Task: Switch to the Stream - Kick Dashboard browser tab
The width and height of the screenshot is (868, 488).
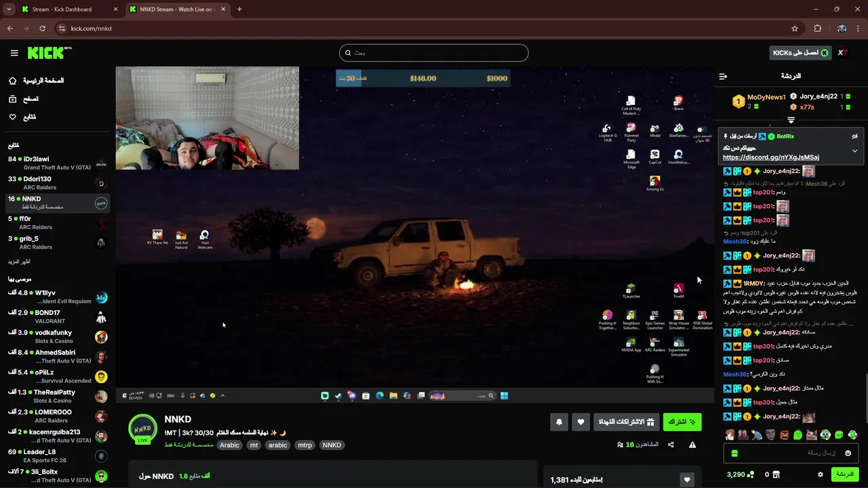Action: pyautogui.click(x=71, y=9)
